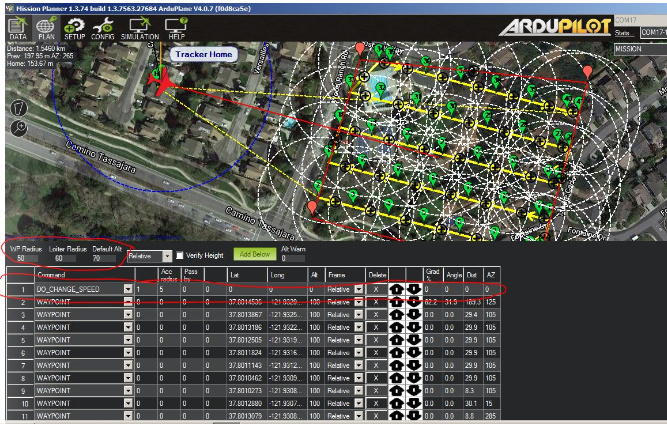
Task: Move row 1 DO_CHANGE_SPEED up with arrow
Action: point(396,289)
